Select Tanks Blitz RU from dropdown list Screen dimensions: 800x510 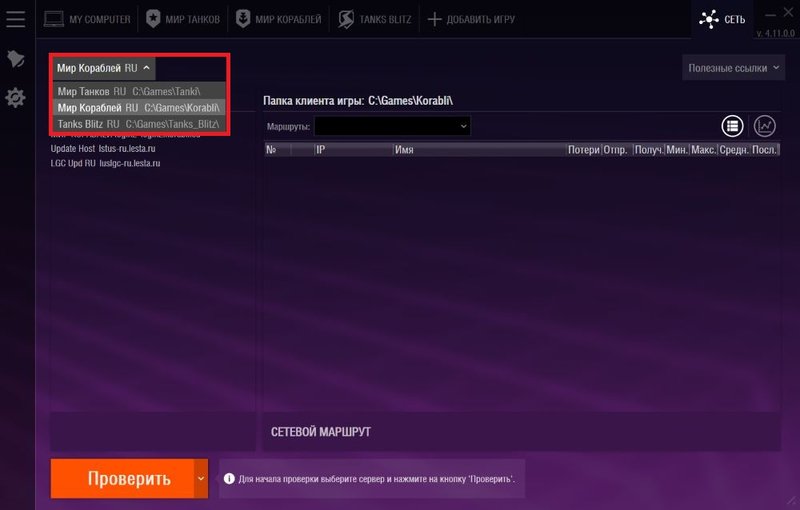pyautogui.click(x=136, y=123)
